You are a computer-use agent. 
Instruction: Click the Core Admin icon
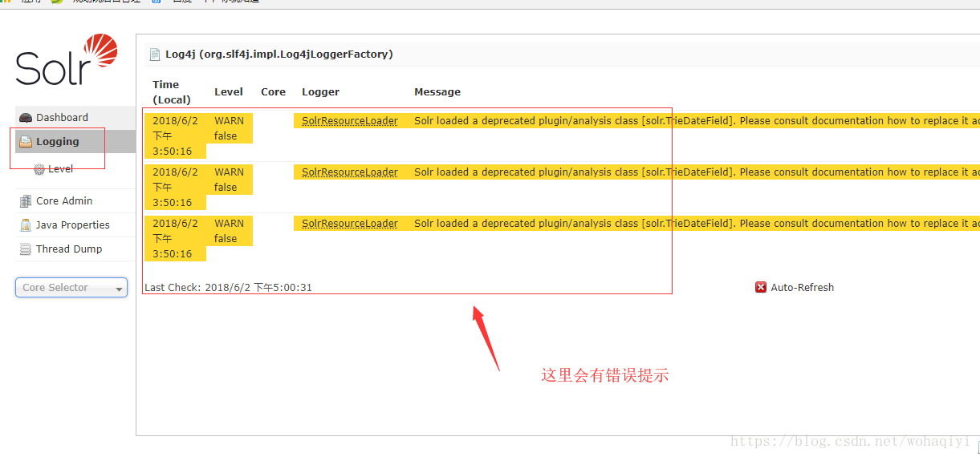26,201
